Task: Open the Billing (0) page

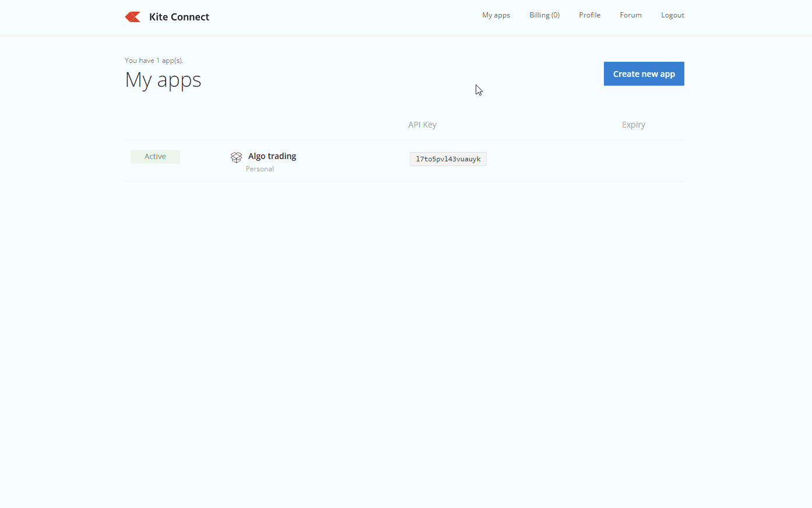Action: point(544,15)
